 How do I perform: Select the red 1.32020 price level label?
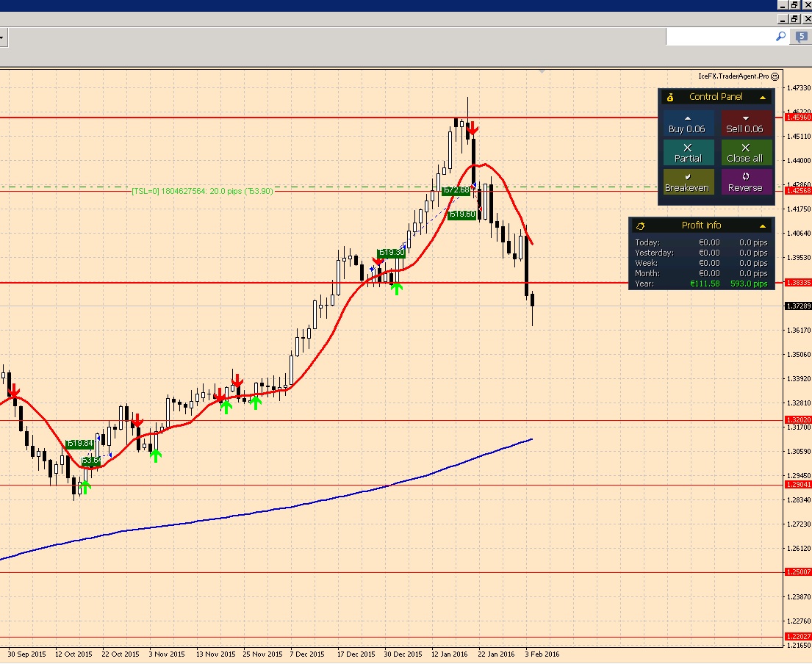tap(798, 419)
